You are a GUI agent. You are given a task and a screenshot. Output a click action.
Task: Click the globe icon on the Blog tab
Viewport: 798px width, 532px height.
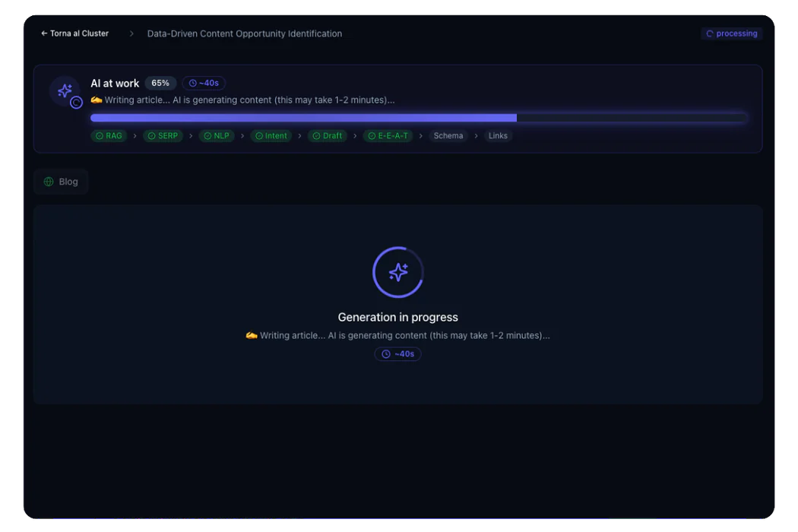49,182
